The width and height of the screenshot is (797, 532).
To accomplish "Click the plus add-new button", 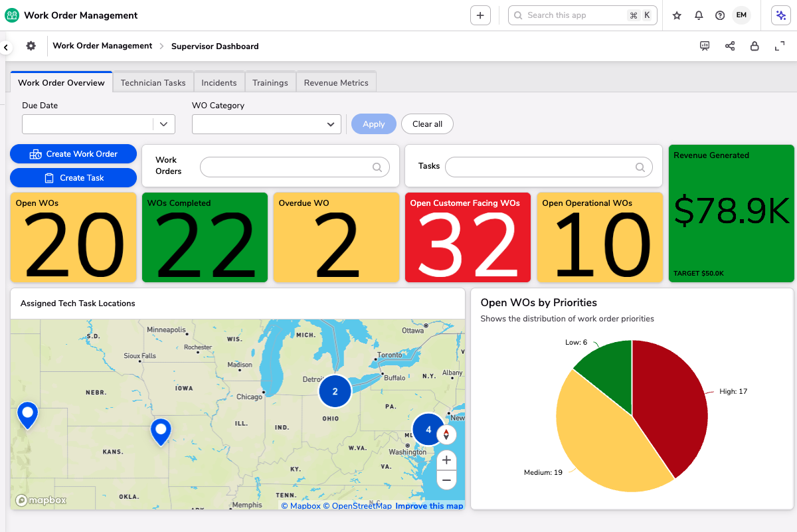I will pos(480,15).
